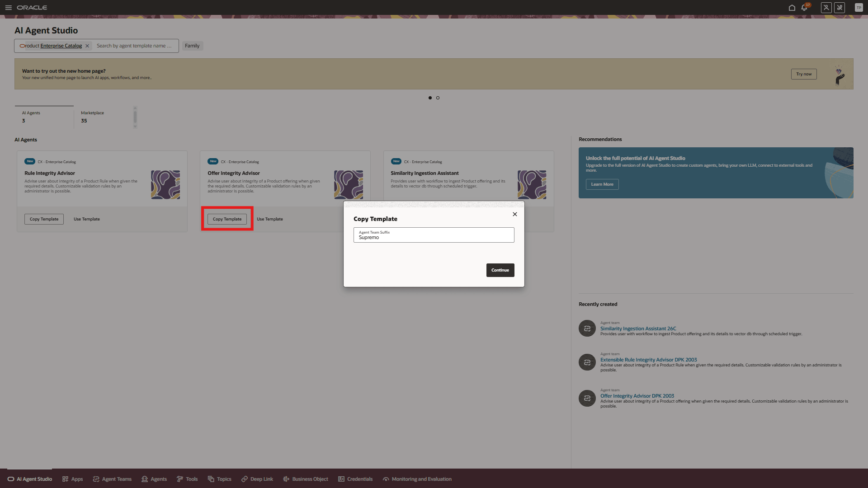Select the AI Agents count tab
This screenshot has height=488, width=868.
tap(44, 117)
